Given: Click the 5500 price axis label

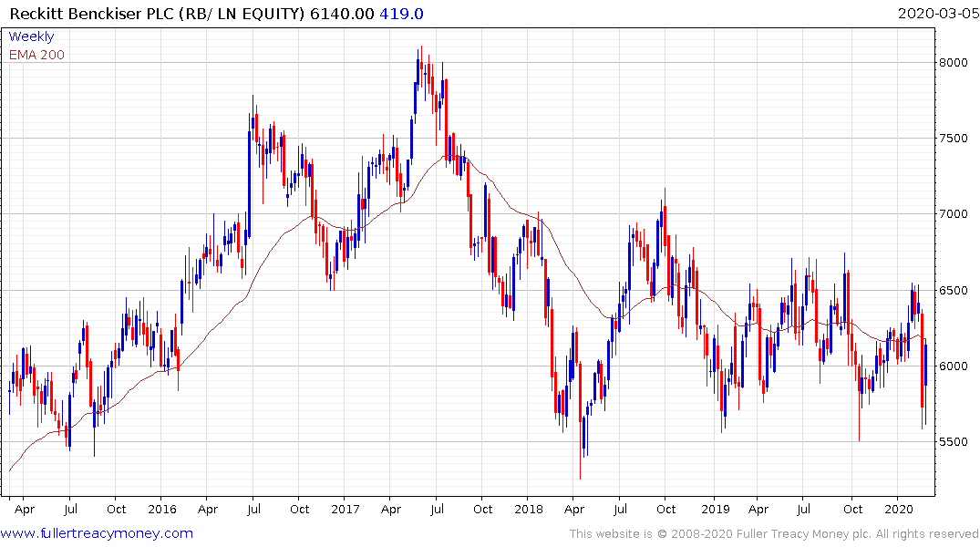Looking at the screenshot, I should (954, 442).
